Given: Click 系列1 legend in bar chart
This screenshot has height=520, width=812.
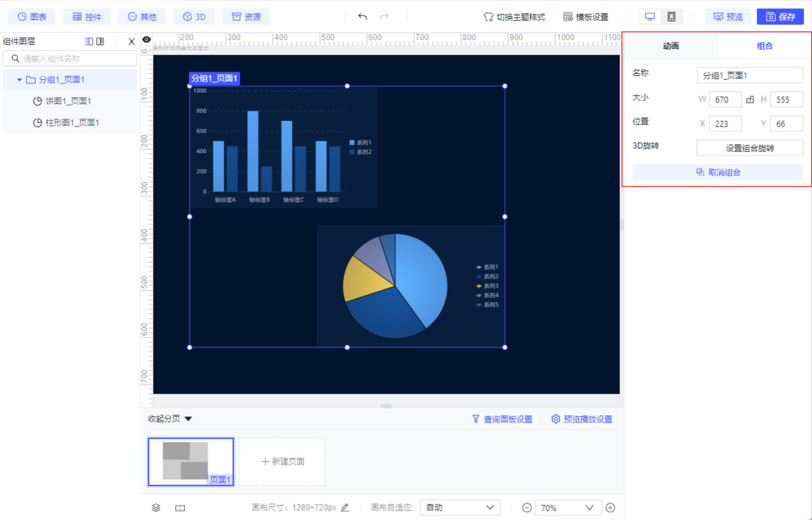Looking at the screenshot, I should (360, 143).
